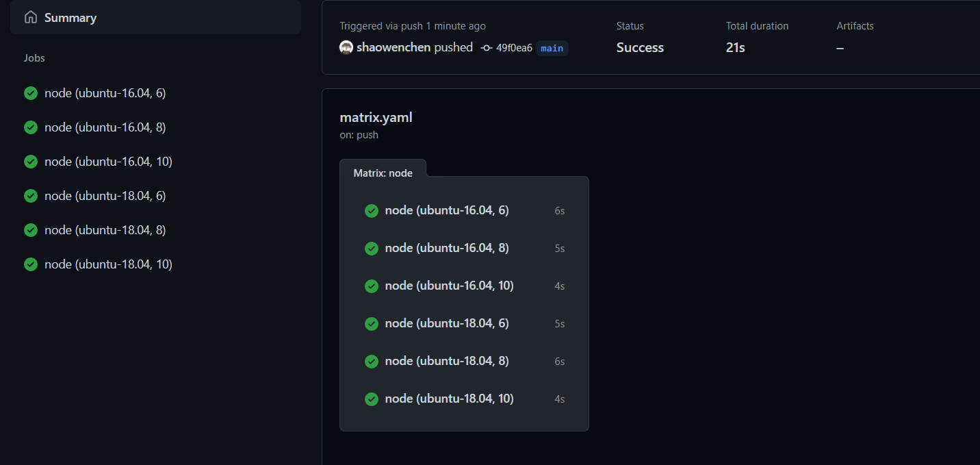This screenshot has height=465, width=980.
Task: Click shaowenchen's avatar image
Action: [x=346, y=47]
